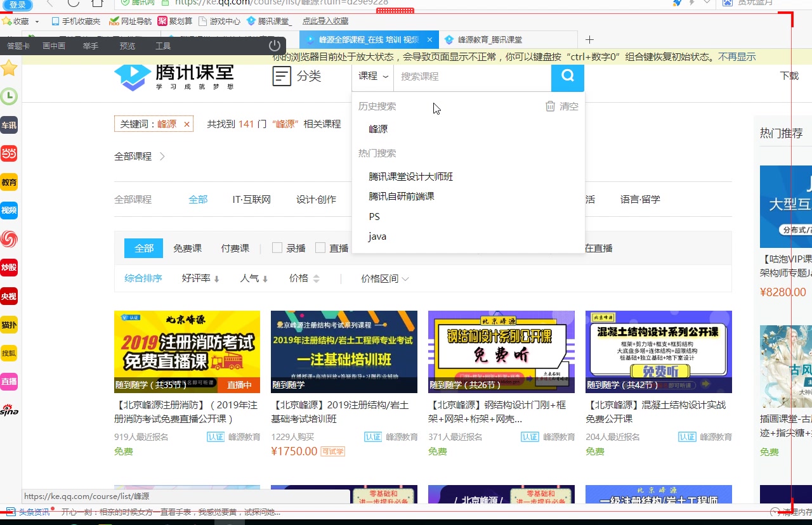812x525 pixels.
Task: Select the 全部 category tab
Action: tap(198, 199)
